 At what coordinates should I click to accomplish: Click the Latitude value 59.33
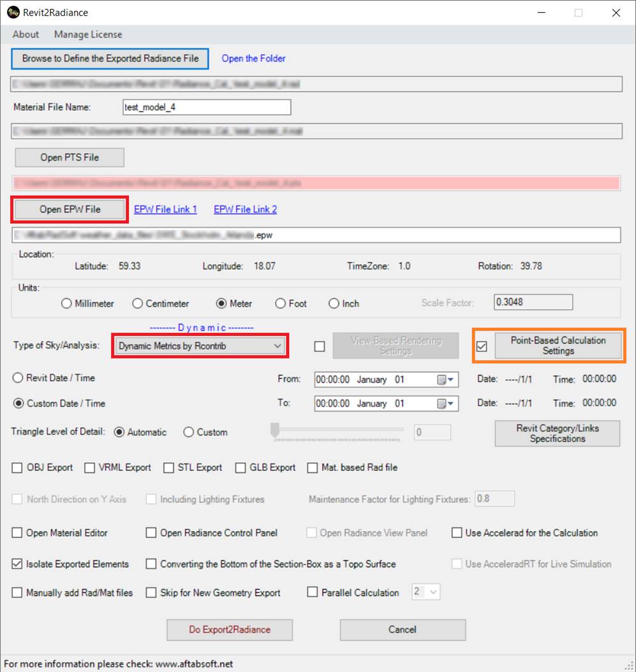(129, 266)
